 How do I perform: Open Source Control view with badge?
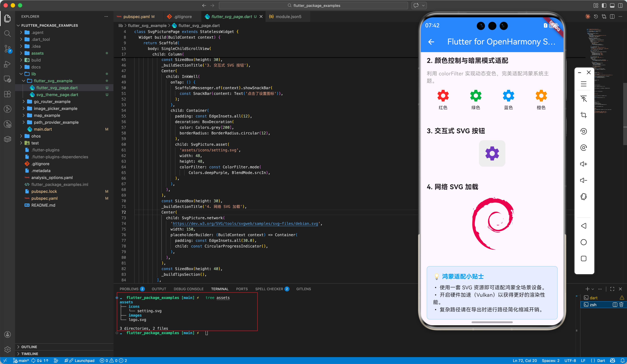[8, 49]
